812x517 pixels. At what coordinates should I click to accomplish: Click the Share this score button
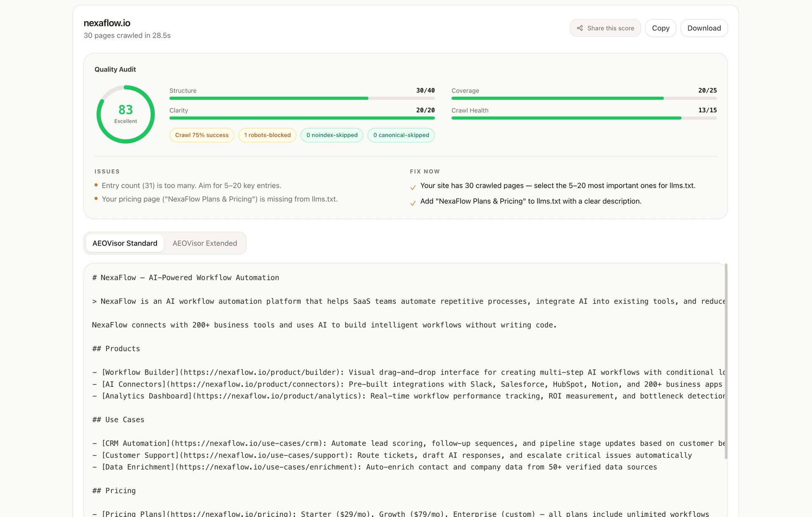pyautogui.click(x=605, y=28)
